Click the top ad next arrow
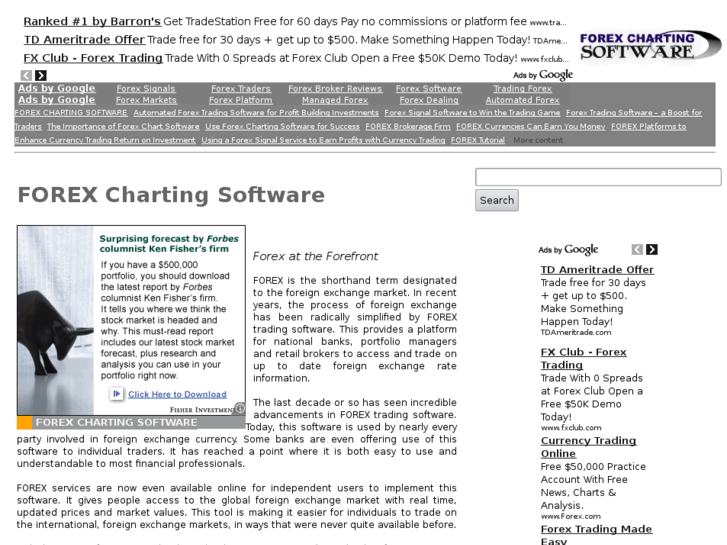 41,75
